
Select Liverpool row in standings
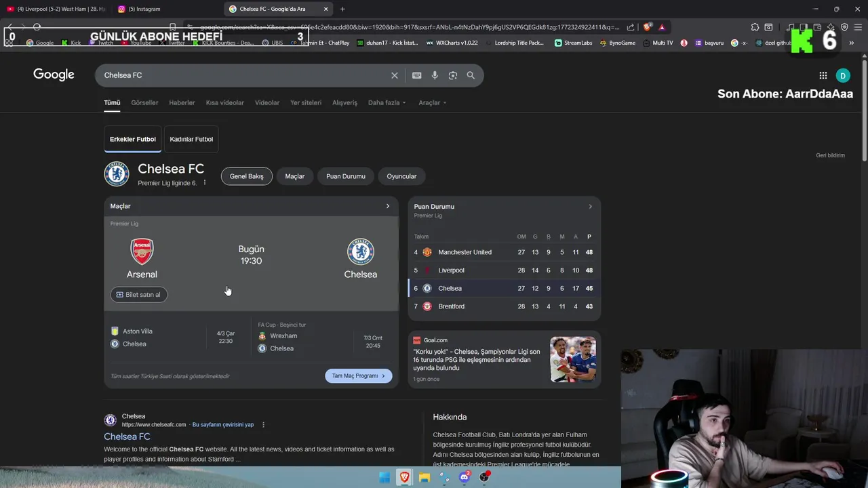[x=504, y=270]
